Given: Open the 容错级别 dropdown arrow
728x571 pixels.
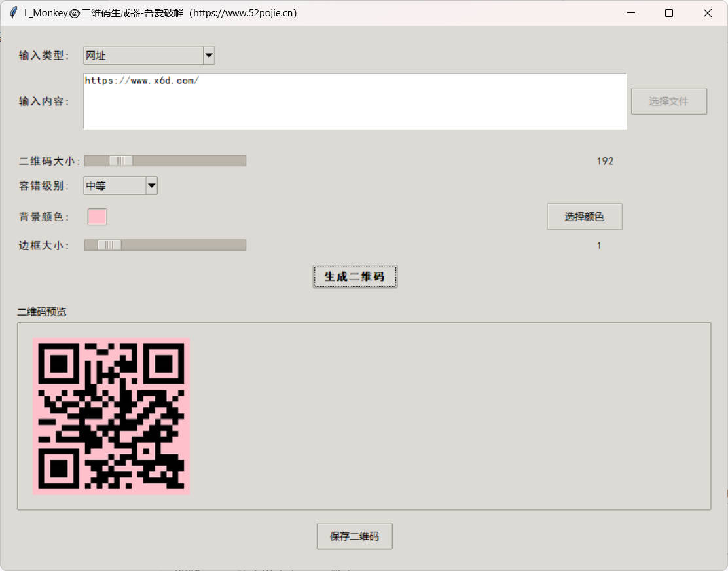Looking at the screenshot, I should coord(151,186).
